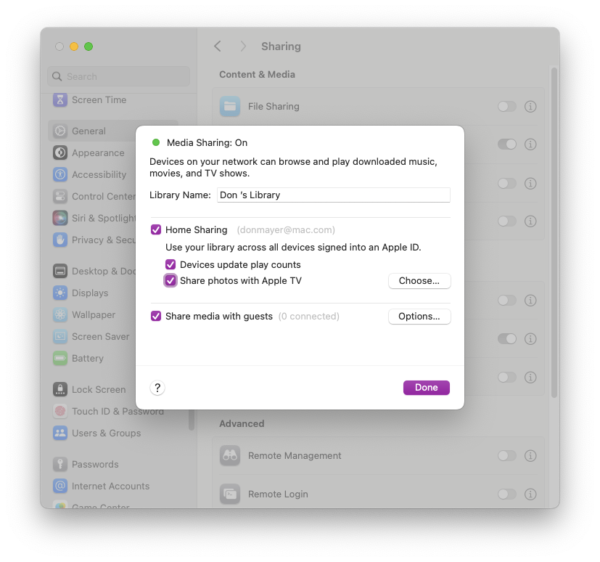This screenshot has width=600, height=562.
Task: Show info for Remote Management
Action: click(x=530, y=456)
